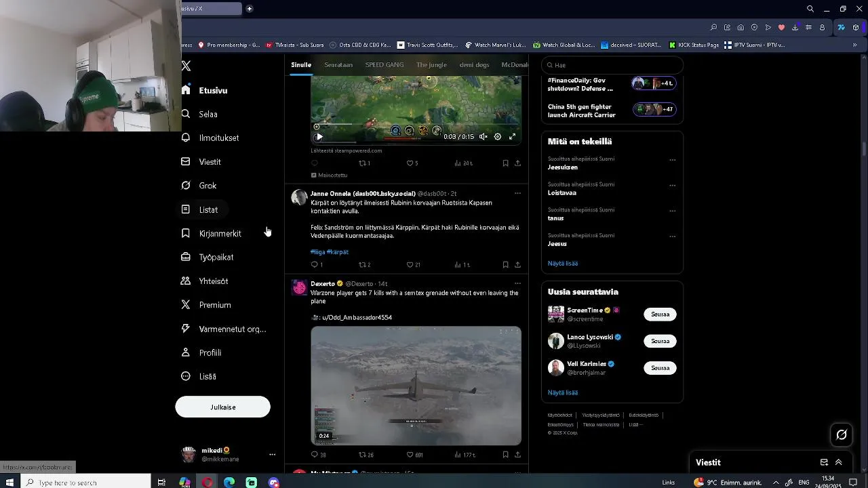Image resolution: width=868 pixels, height=488 pixels.
Task: Open the #liiga hashtag
Action: coord(317,251)
